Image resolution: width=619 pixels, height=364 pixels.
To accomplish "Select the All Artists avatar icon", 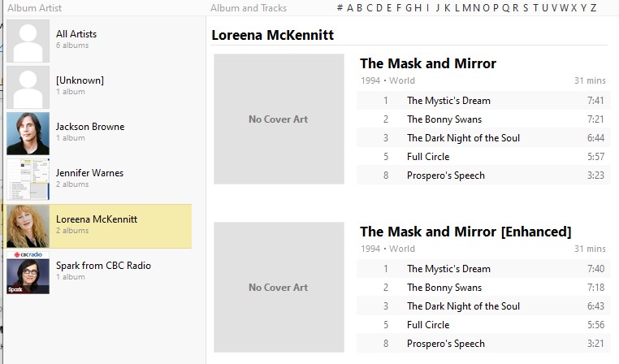I will (x=28, y=41).
